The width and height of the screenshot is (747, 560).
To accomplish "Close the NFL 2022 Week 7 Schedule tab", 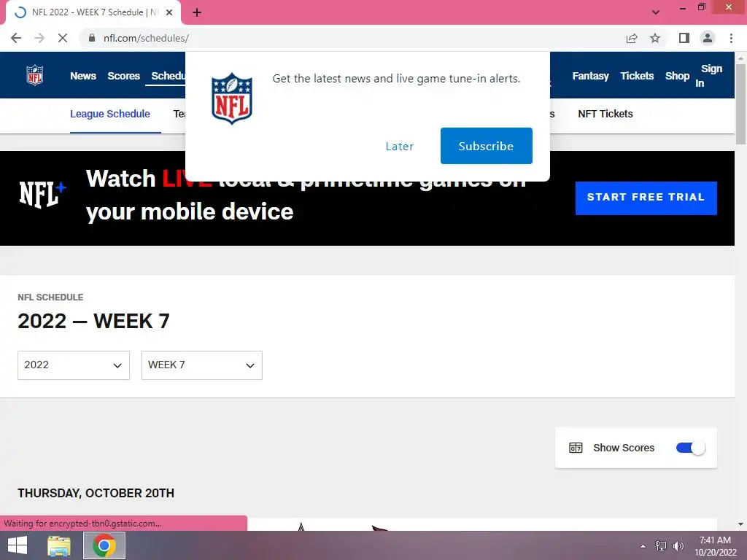I will 169,12.
